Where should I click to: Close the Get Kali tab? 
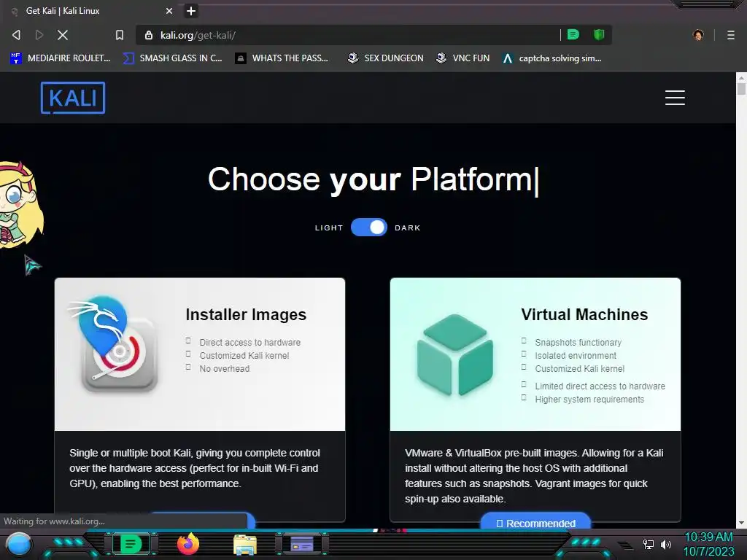tap(169, 10)
